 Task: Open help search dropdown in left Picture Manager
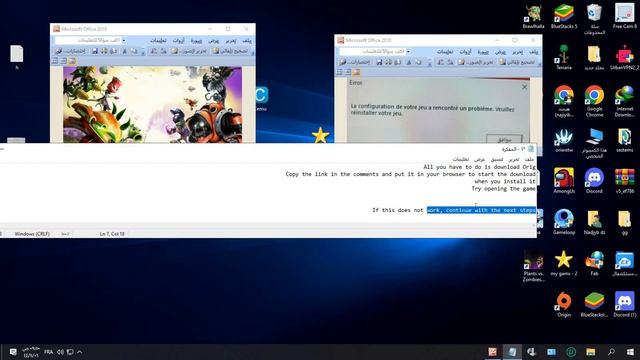124,40
